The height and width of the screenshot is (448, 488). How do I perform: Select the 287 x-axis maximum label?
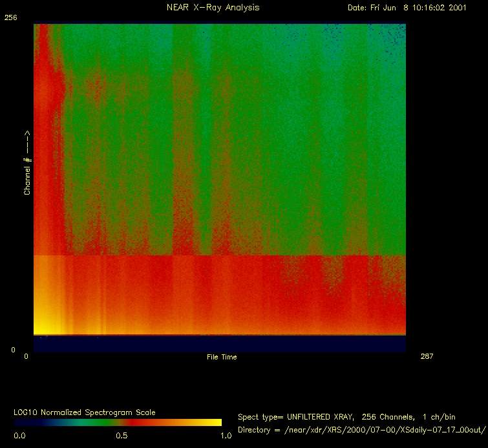[x=427, y=356]
